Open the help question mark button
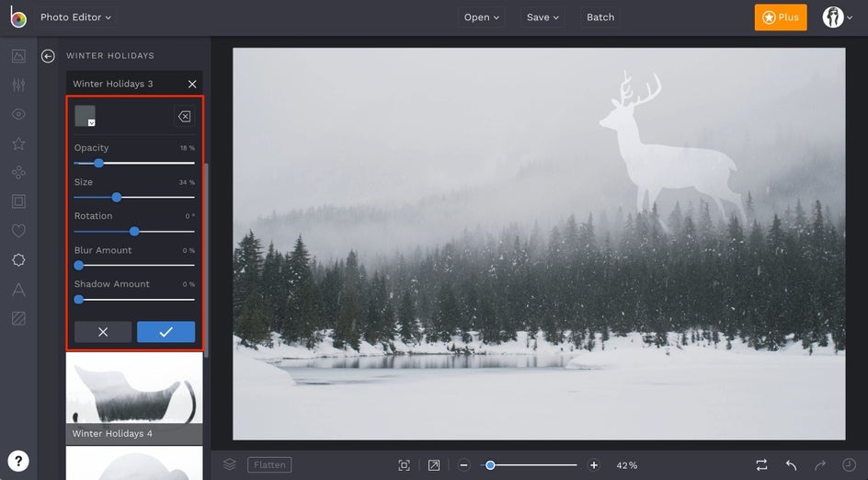 (x=18, y=462)
